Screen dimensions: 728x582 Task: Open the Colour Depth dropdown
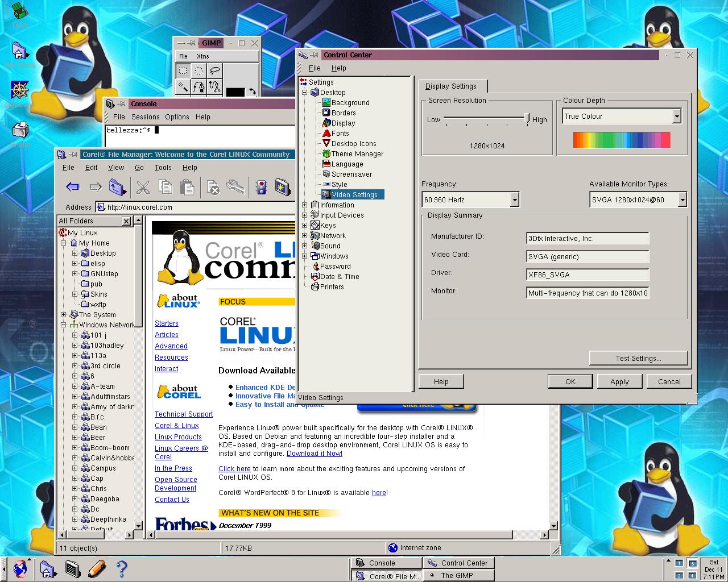(x=677, y=117)
